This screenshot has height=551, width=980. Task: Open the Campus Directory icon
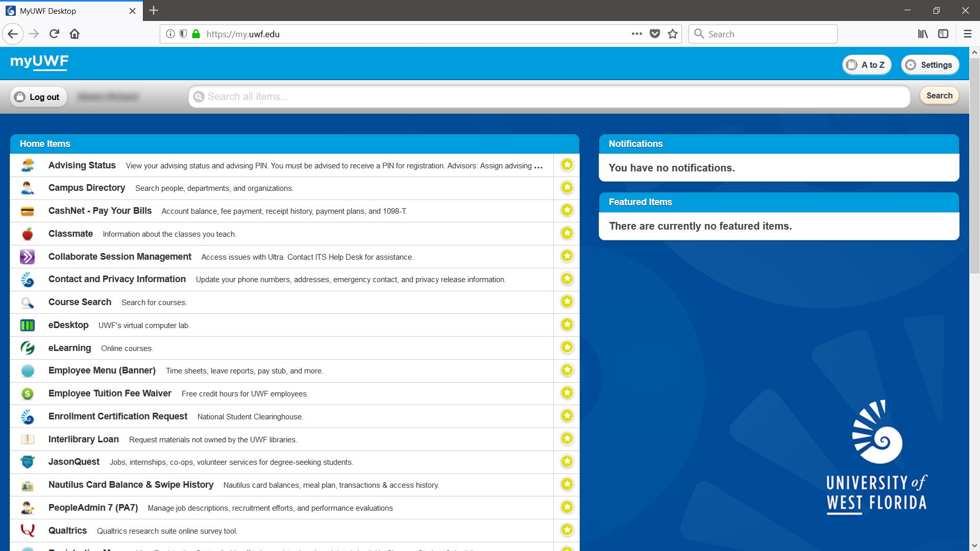(28, 188)
